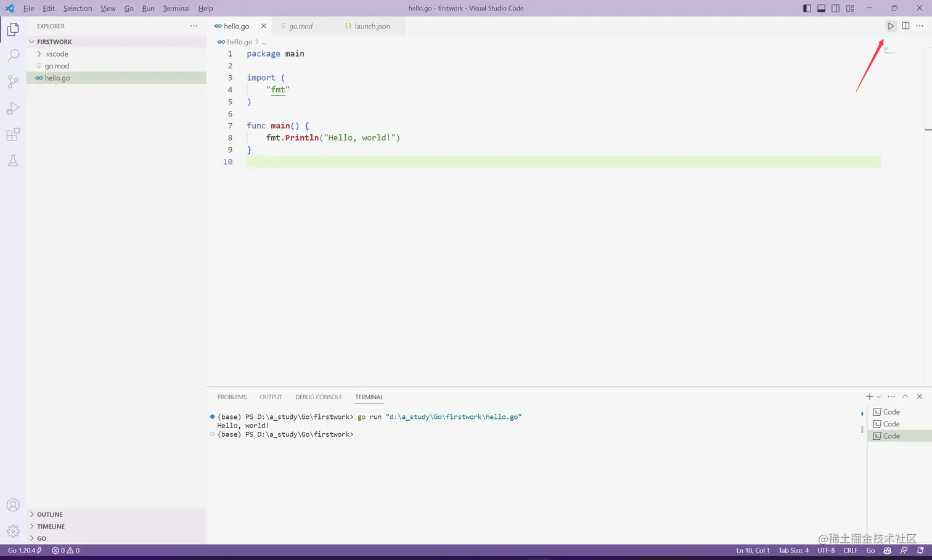Open the breadcrumb ellipsis after hello.go
Screen dimensions: 932x560
[264, 42]
